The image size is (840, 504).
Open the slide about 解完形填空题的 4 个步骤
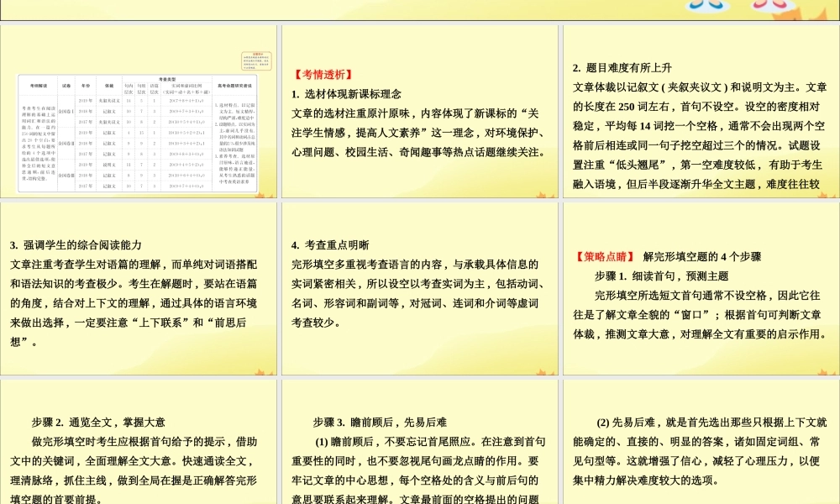701,289
